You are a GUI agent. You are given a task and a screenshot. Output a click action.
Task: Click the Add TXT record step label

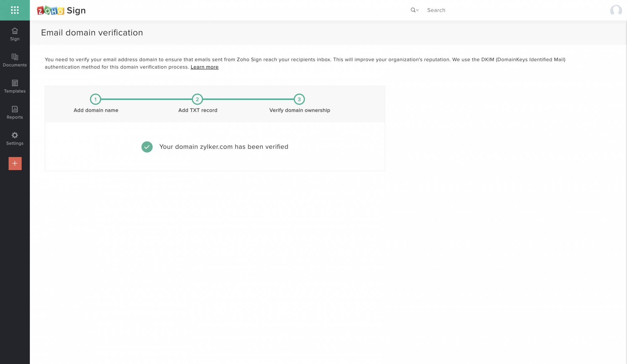tap(198, 110)
